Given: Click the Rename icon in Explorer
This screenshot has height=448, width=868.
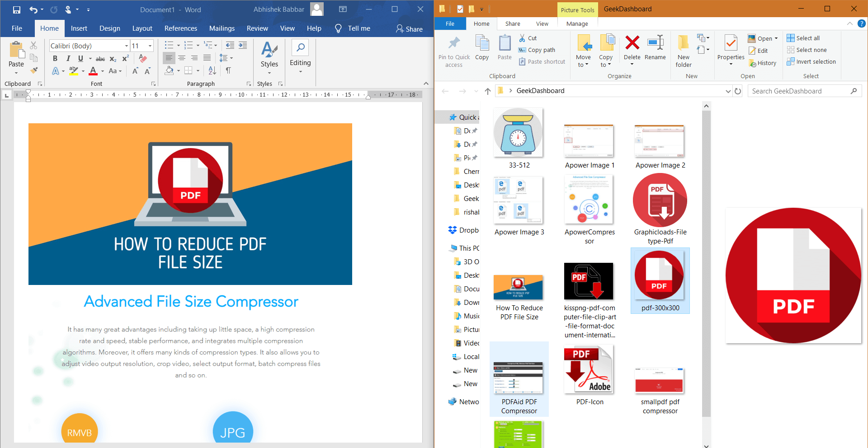Looking at the screenshot, I should 655,42.
